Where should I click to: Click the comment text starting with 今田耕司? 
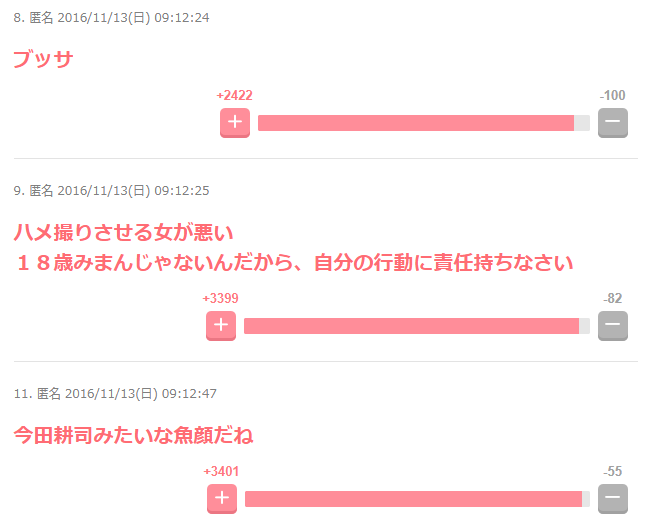(x=133, y=436)
